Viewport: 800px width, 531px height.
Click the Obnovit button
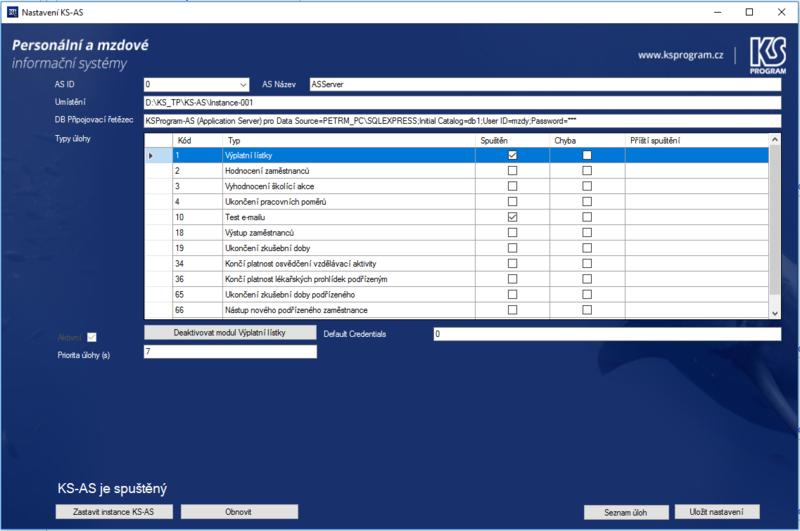239,512
